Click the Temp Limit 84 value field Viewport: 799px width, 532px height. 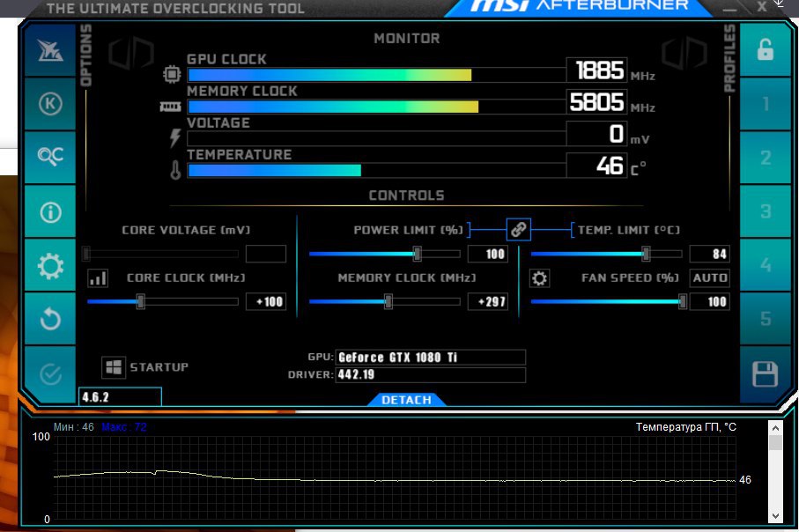[709, 254]
